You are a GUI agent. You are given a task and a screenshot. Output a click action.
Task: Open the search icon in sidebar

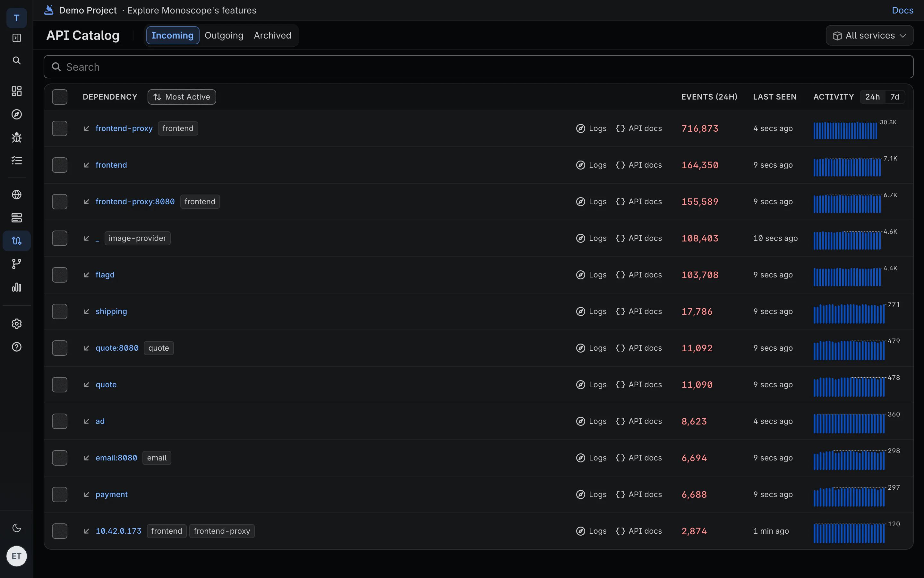point(16,60)
